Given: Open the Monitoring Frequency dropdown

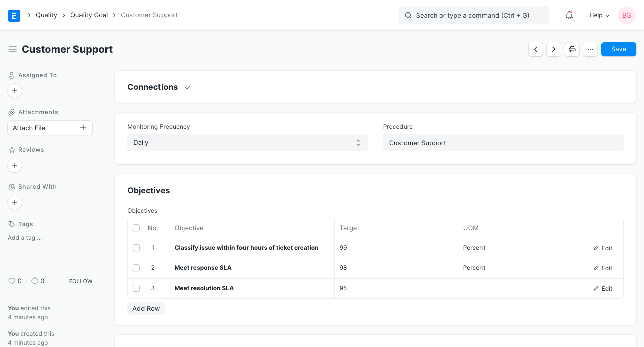Looking at the screenshot, I should pyautogui.click(x=248, y=143).
